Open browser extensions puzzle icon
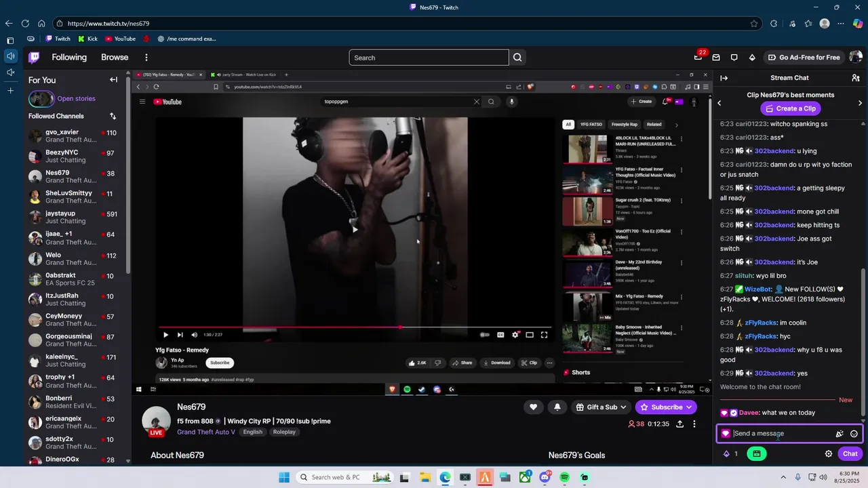Image resolution: width=868 pixels, height=488 pixels. (x=774, y=24)
